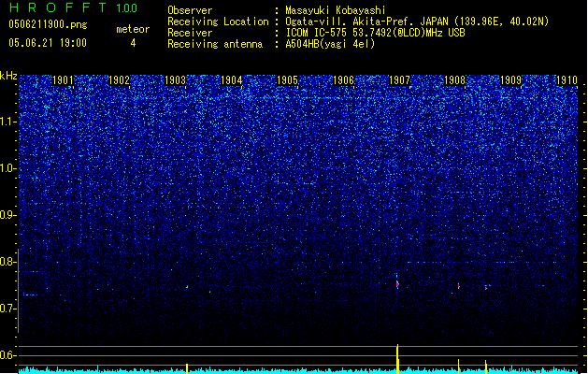The height and width of the screenshot is (374, 588).
Task: Select the file name 0506211900.png
Action: [48, 24]
